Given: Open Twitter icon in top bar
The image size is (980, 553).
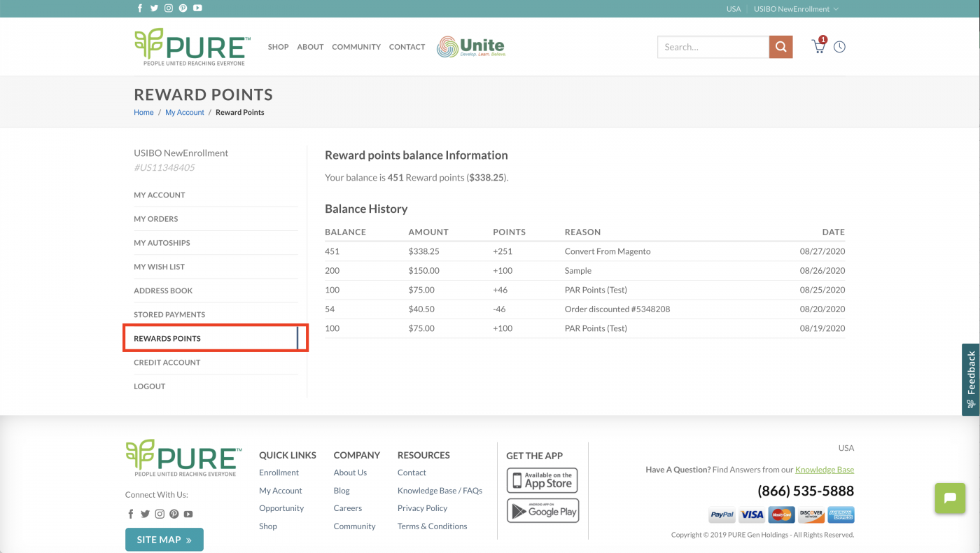Looking at the screenshot, I should click(154, 8).
